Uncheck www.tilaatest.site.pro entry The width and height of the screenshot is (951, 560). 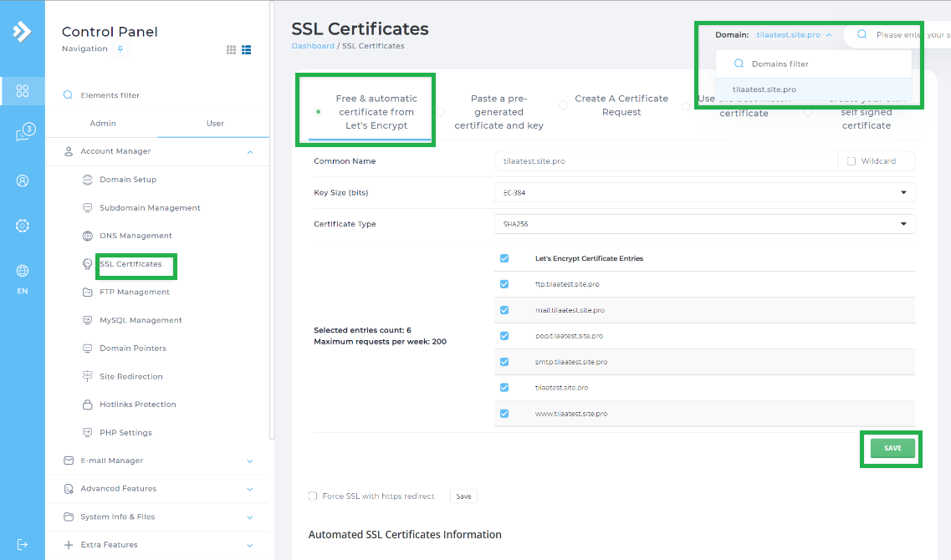[504, 414]
